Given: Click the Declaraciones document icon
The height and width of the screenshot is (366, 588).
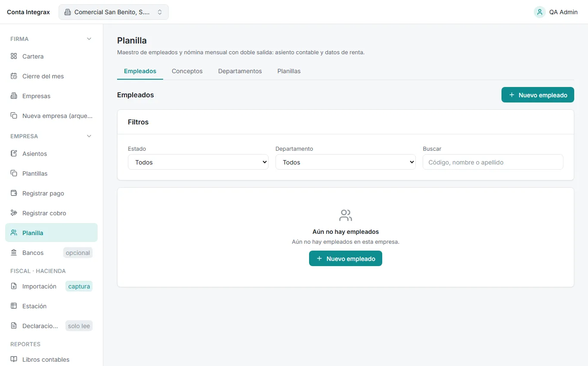Looking at the screenshot, I should pos(14,326).
